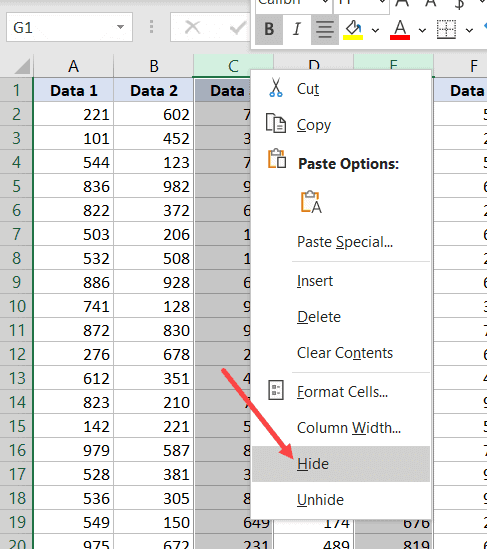Click the formula bar Cancel X icon

[x=192, y=27]
